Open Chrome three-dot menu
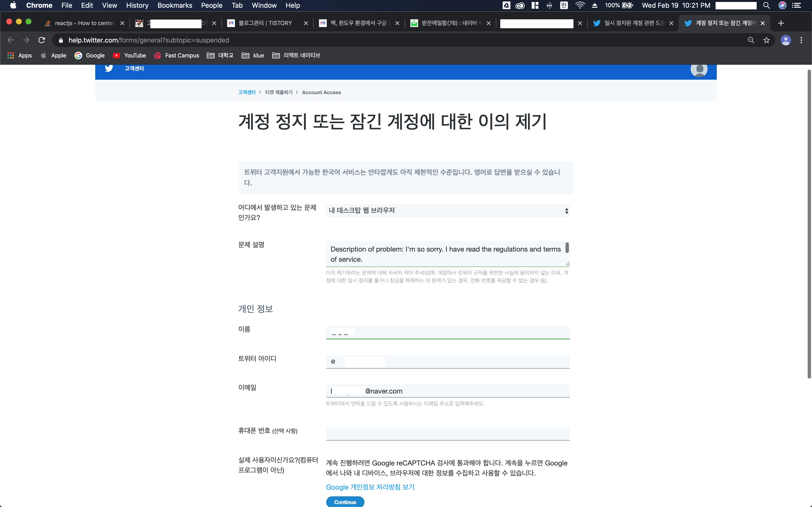 pyautogui.click(x=801, y=40)
